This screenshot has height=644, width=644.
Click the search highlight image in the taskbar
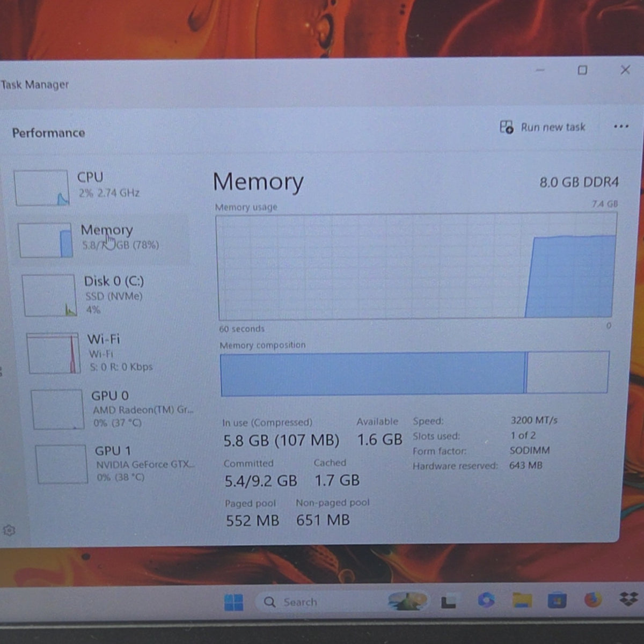coord(408,601)
